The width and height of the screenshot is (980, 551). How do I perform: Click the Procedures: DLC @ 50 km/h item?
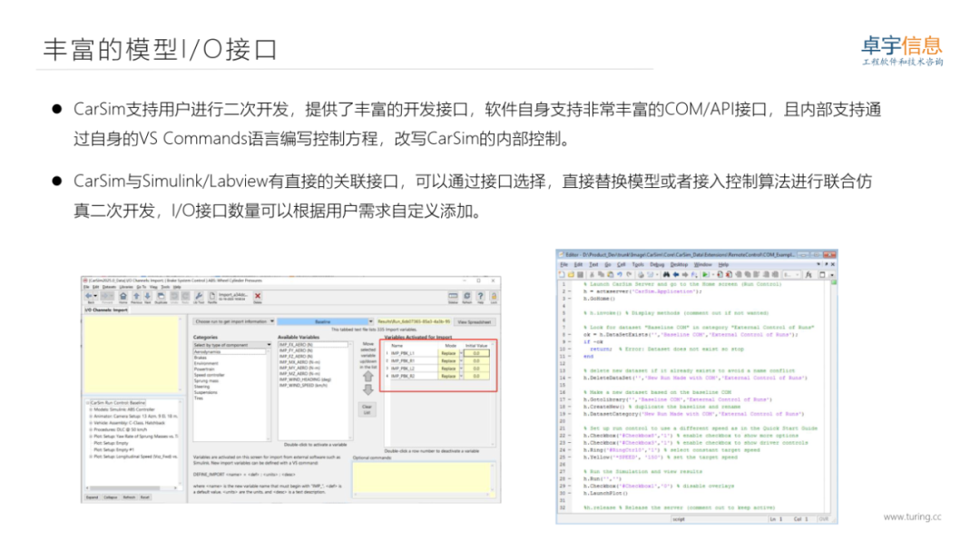click(x=121, y=429)
